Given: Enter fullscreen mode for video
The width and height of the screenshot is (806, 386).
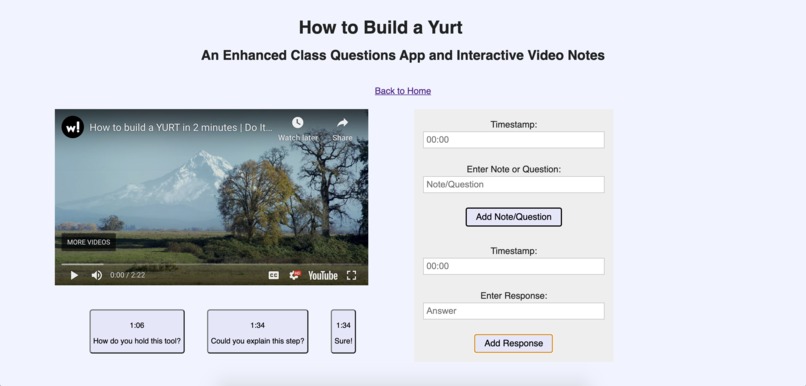Looking at the screenshot, I should [352, 275].
